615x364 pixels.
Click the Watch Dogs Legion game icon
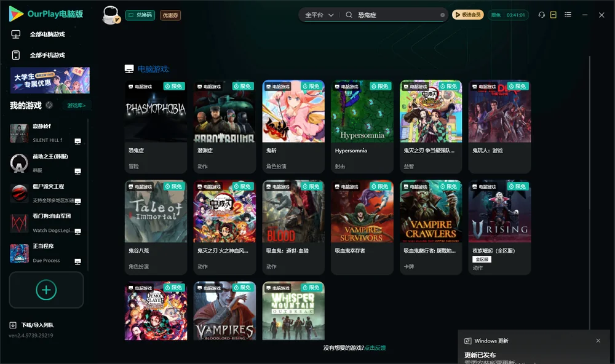click(x=19, y=223)
